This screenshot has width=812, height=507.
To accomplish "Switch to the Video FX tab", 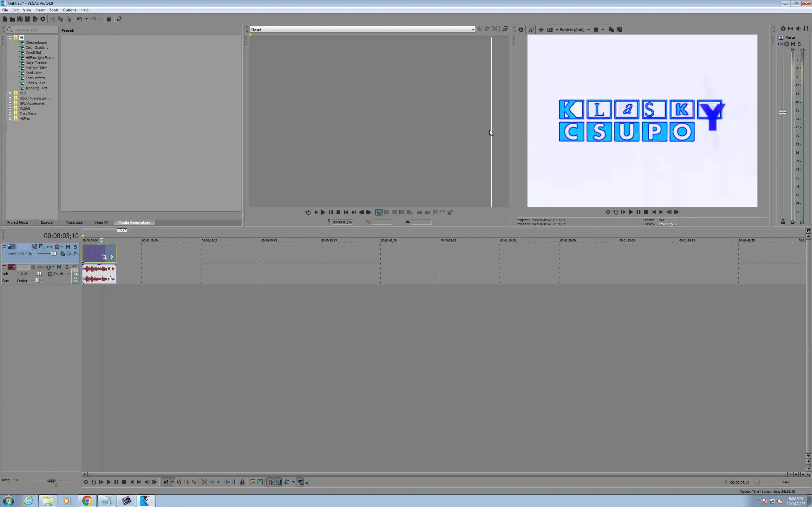I will coord(101,222).
